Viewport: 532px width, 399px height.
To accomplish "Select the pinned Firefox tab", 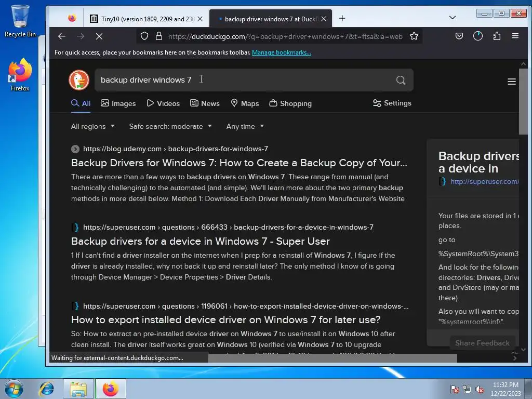I will [72, 18].
